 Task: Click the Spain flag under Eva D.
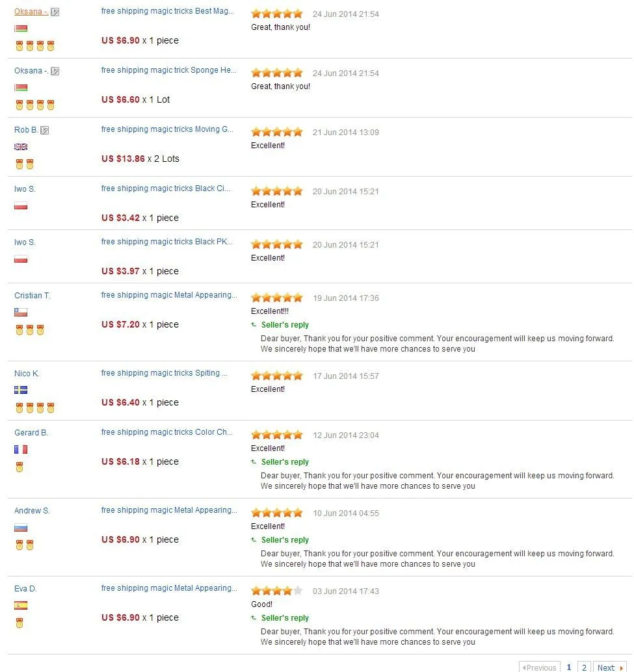coord(21,605)
